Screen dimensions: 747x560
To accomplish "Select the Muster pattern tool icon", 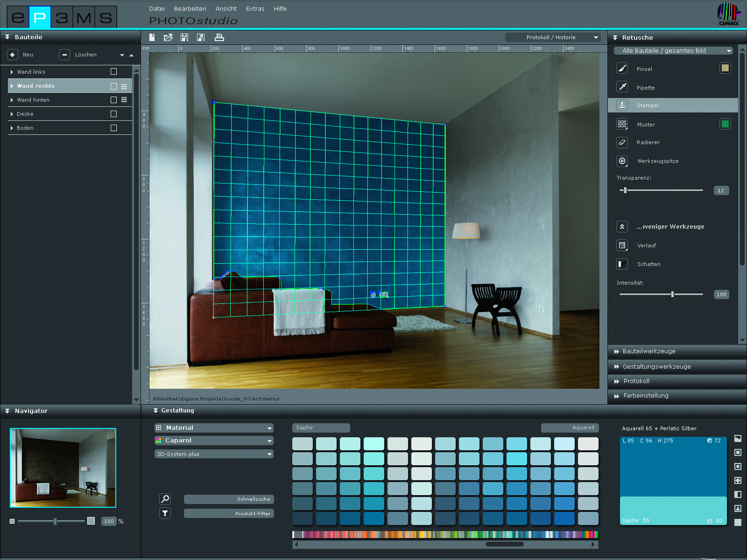I will 622,124.
